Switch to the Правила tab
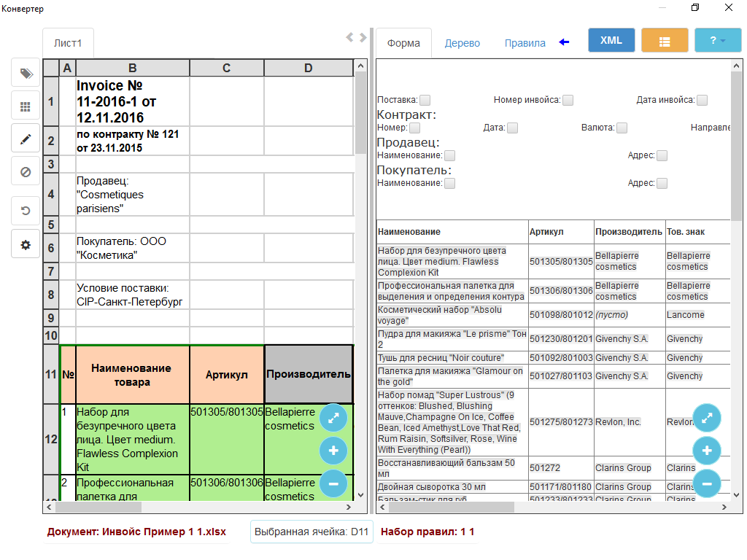The width and height of the screenshot is (747, 560). coord(525,43)
